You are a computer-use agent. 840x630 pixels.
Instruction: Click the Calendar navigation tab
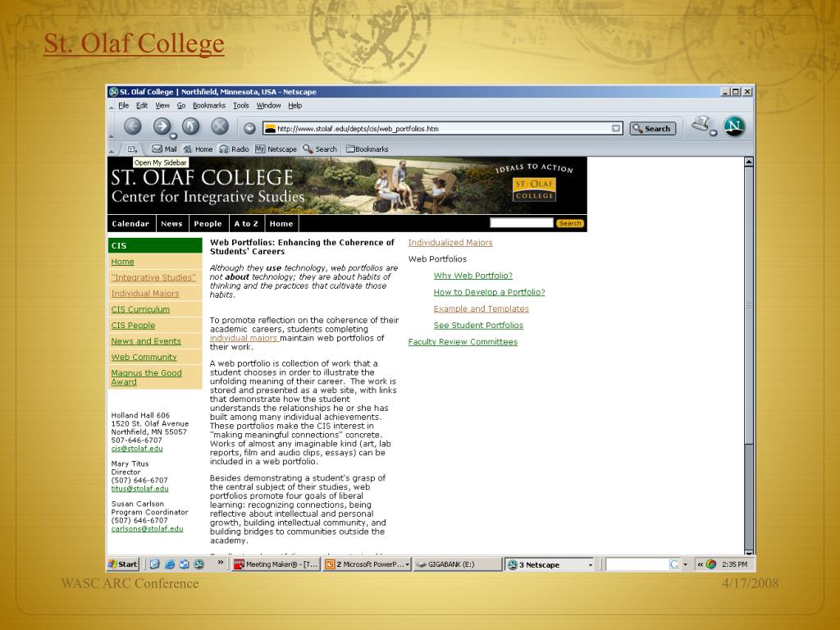(x=130, y=223)
